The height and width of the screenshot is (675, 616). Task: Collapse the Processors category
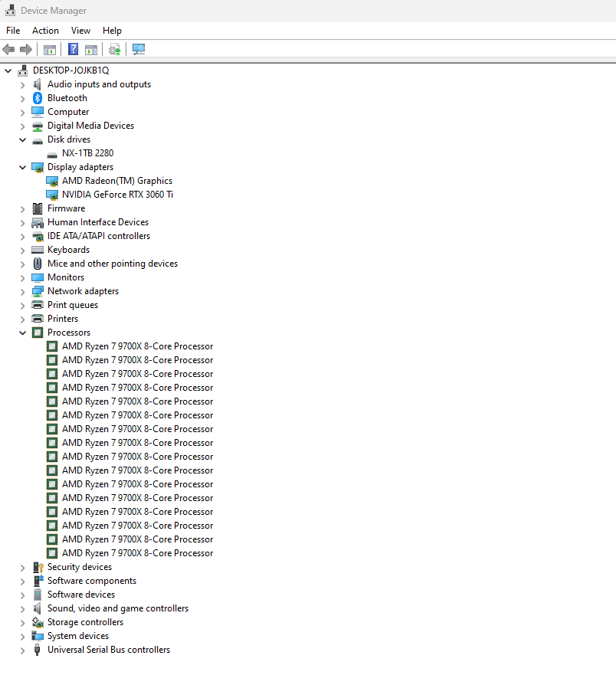[x=23, y=333]
